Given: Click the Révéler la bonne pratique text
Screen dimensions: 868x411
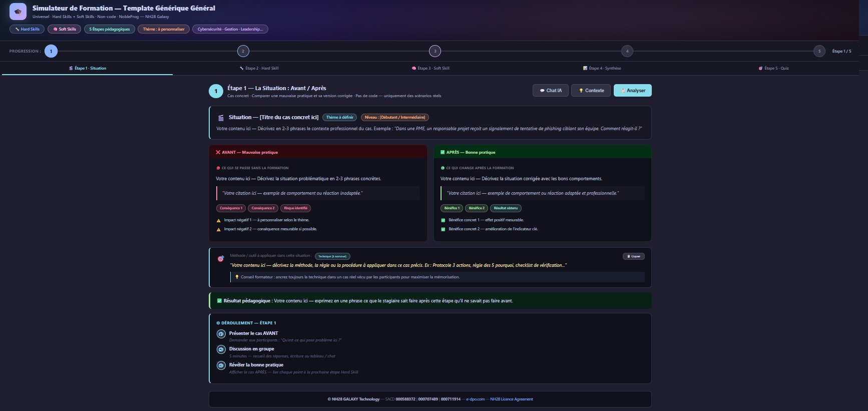Looking at the screenshot, I should (256, 365).
